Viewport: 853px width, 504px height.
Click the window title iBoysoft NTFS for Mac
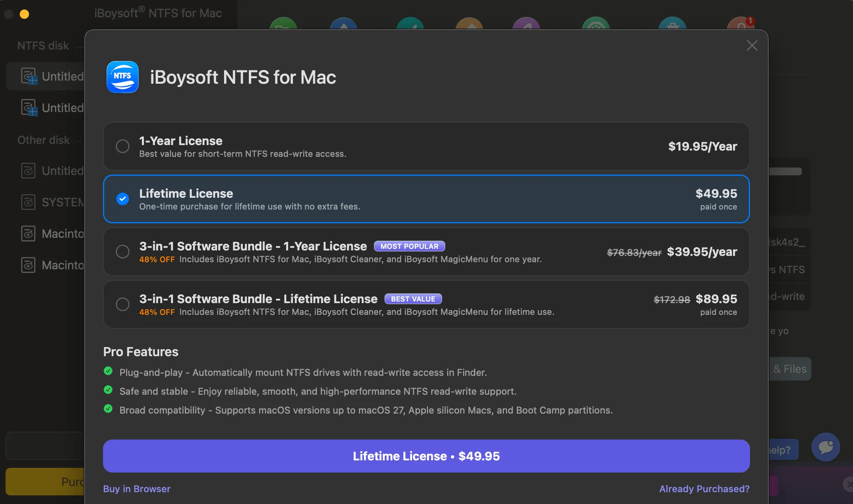[158, 13]
